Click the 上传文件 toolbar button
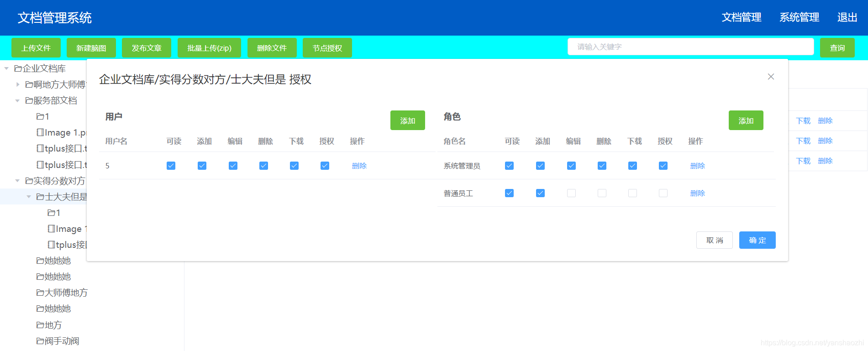The image size is (868, 351). pyautogui.click(x=36, y=48)
